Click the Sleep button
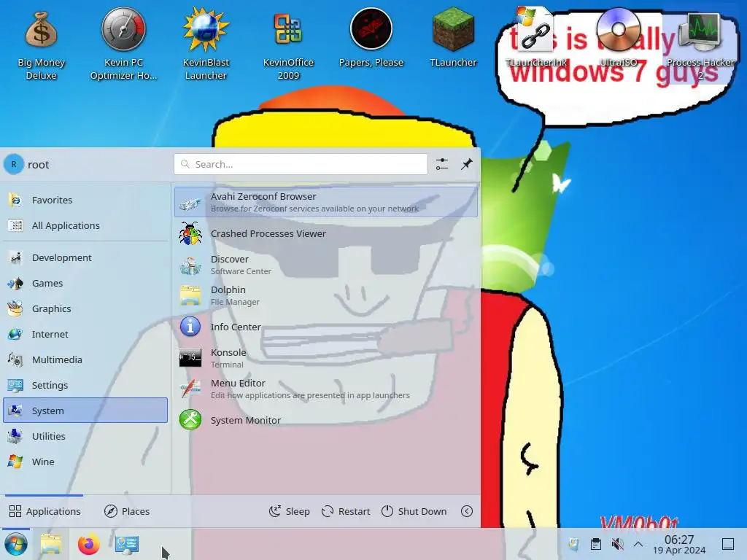This screenshot has width=747, height=560. point(289,511)
